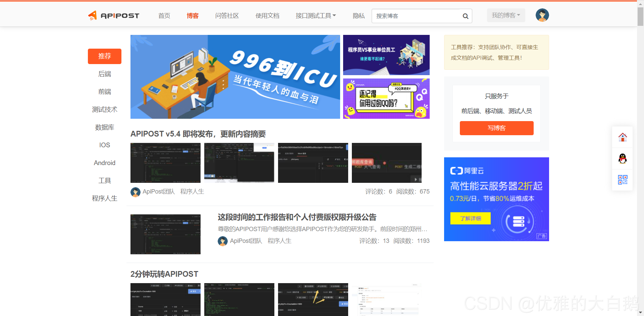Open second screenshot thumbnail of v5.4 article

239,163
